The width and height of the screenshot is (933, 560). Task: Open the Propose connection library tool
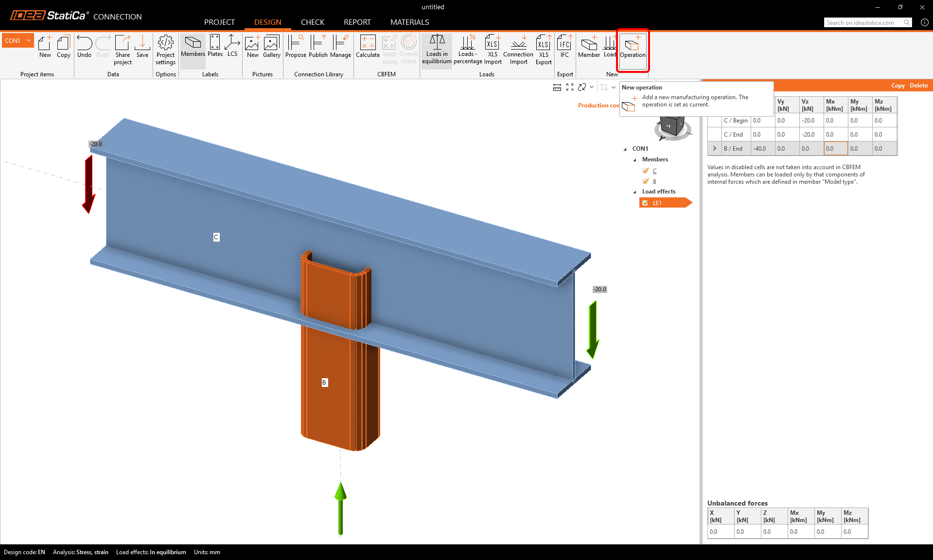coord(296,47)
